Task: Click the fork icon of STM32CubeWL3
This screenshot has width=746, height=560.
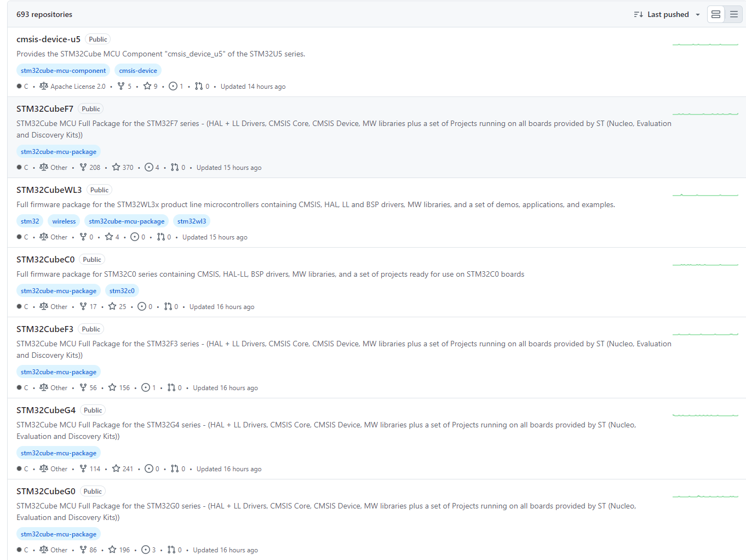Action: tap(83, 237)
